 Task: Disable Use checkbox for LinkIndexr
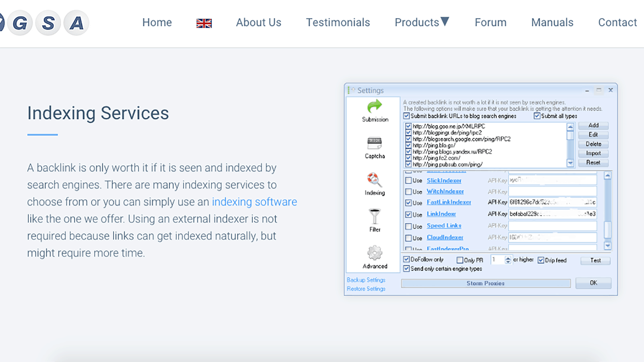408,215
